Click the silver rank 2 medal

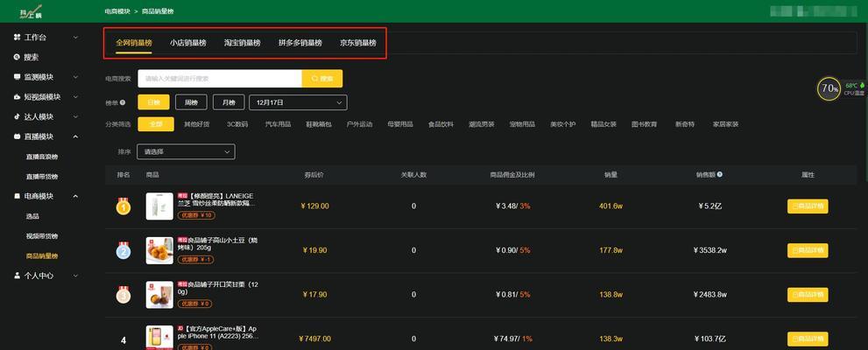coord(123,250)
